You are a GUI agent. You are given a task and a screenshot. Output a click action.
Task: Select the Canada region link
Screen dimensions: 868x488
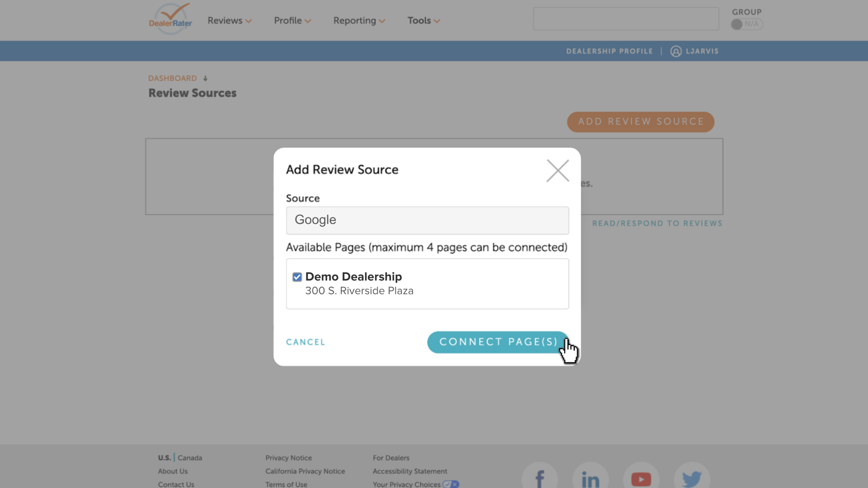coord(190,458)
